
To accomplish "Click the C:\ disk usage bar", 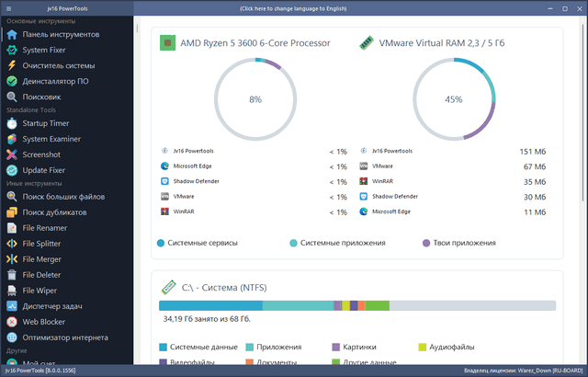I will [356, 305].
